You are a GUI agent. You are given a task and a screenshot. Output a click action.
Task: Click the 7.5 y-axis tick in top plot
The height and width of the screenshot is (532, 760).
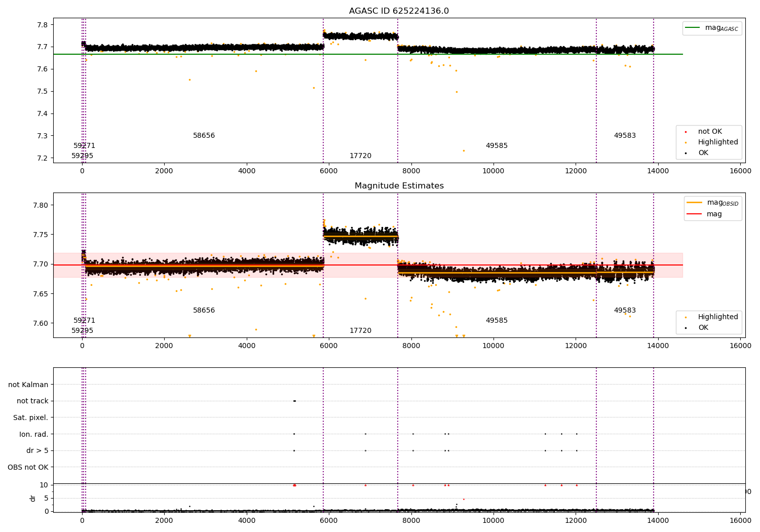(x=43, y=92)
